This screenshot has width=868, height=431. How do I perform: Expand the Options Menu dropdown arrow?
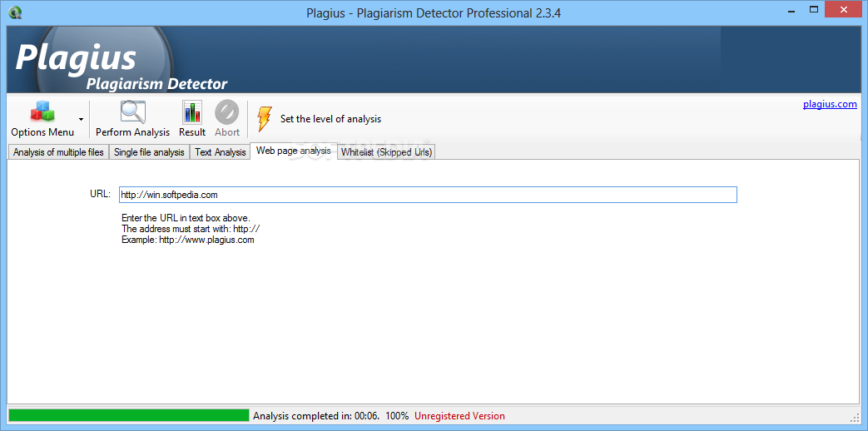pos(82,119)
